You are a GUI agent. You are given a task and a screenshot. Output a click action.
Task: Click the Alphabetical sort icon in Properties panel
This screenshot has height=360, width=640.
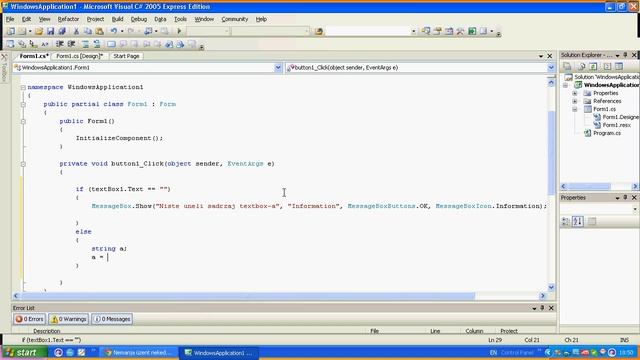click(578, 222)
